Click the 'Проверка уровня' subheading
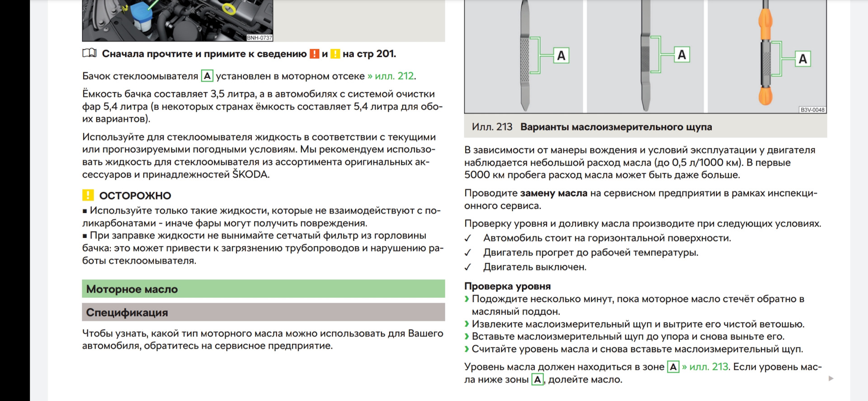The image size is (868, 401). coord(507,286)
